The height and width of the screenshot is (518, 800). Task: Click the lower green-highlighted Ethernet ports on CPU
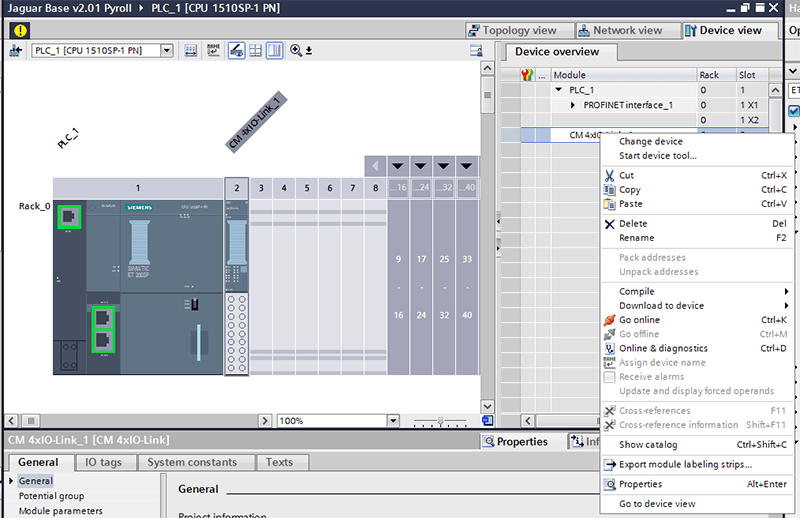(103, 329)
